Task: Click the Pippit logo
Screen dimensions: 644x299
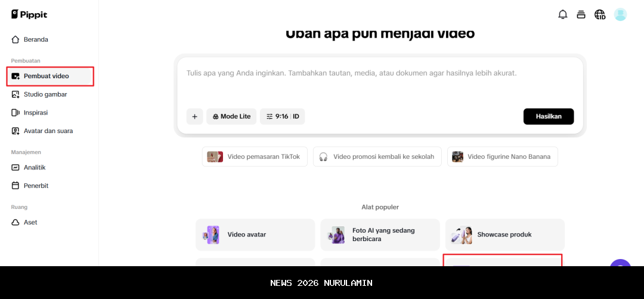Action: (x=29, y=14)
